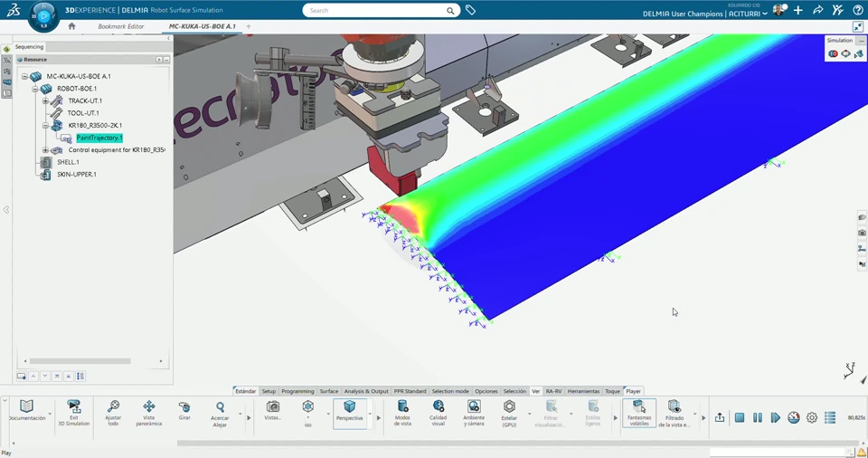868x458 pixels.
Task: Select PaintTrajectory.1 in the tree
Action: pyautogui.click(x=99, y=138)
